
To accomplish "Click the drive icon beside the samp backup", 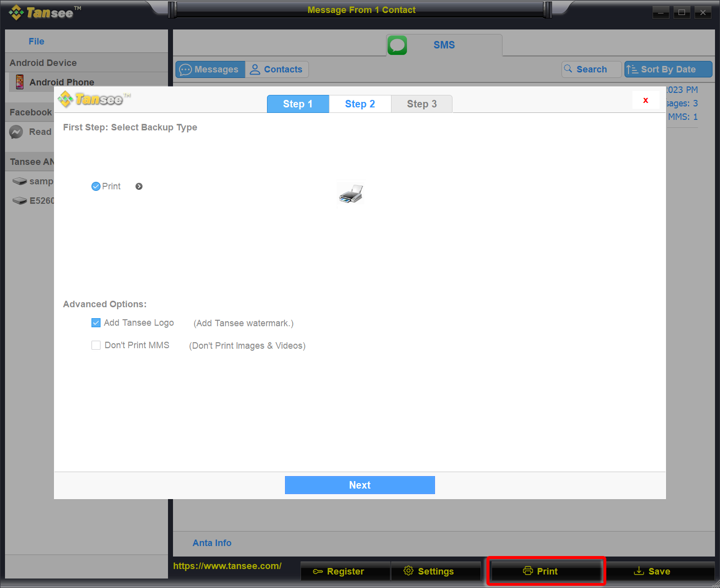I will (x=19, y=181).
